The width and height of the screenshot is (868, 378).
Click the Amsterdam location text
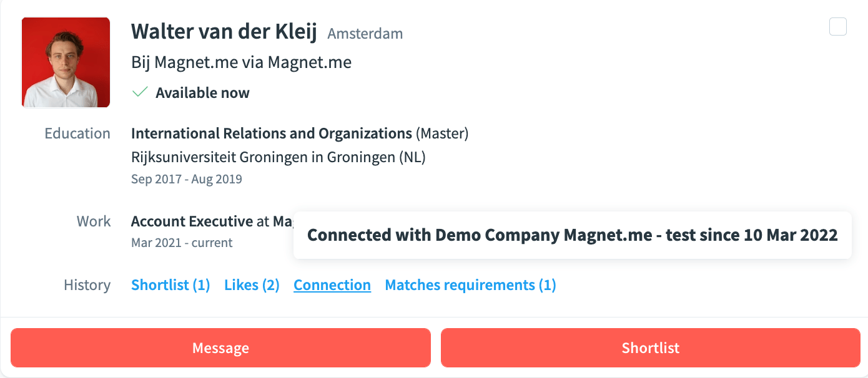365,34
